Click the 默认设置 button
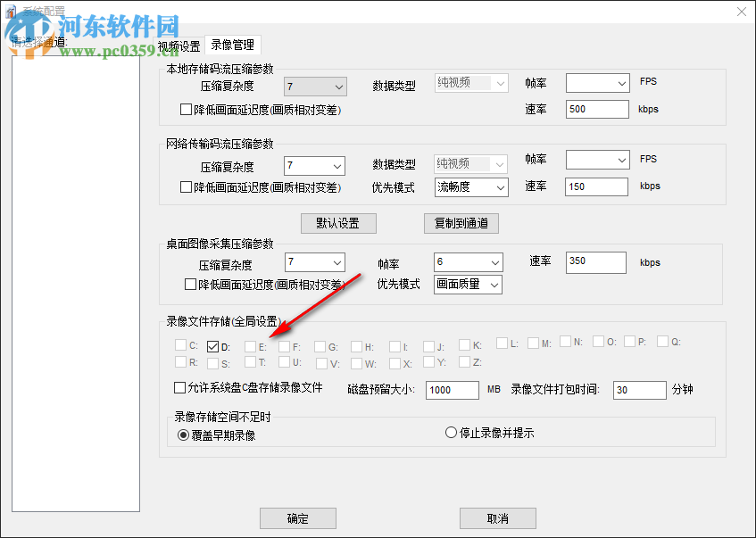 click(x=337, y=223)
